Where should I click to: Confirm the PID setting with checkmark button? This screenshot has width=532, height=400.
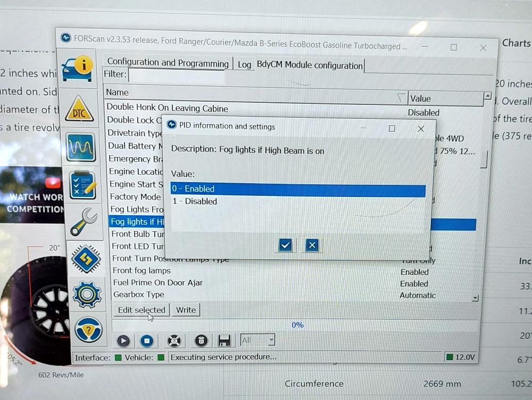point(285,245)
